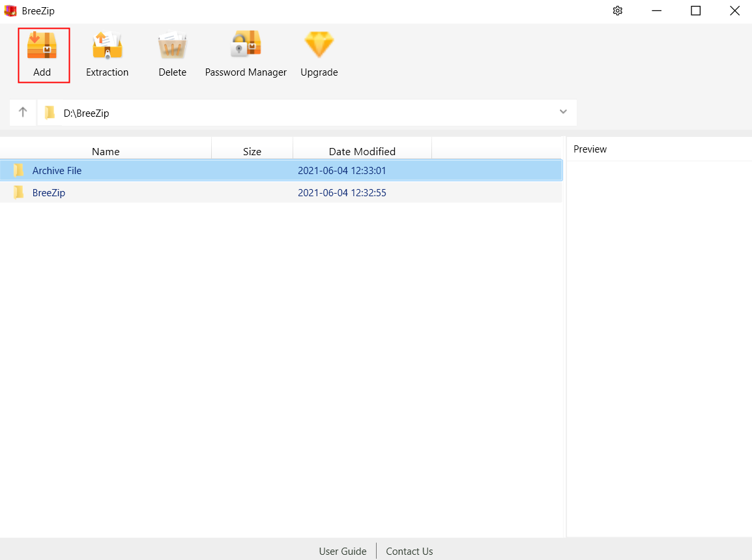Viewport: 752px width, 560px height.
Task: Open the User Guide link
Action: coord(342,552)
